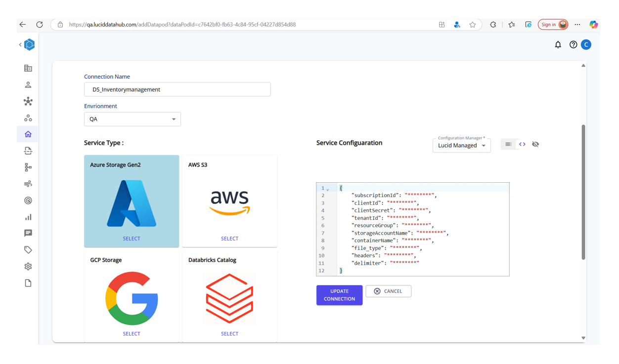The width and height of the screenshot is (619, 364).
Task: Open the data ingestion icon below home
Action: pyautogui.click(x=28, y=151)
